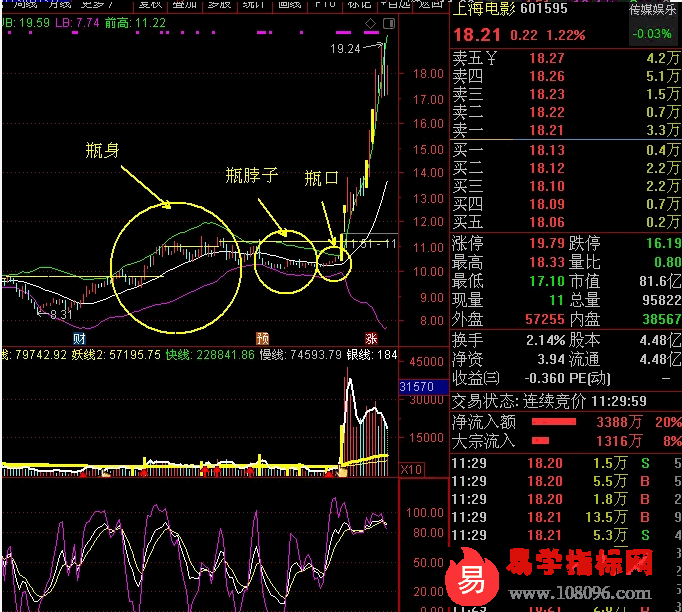Screen dimensions: 682x612
Task: Click the 最低 value 17.10
Action: (x=546, y=281)
